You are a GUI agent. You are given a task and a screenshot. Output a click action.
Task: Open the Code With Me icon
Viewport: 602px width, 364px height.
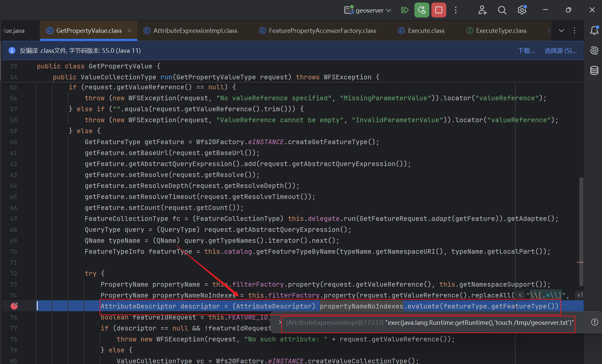(482, 10)
